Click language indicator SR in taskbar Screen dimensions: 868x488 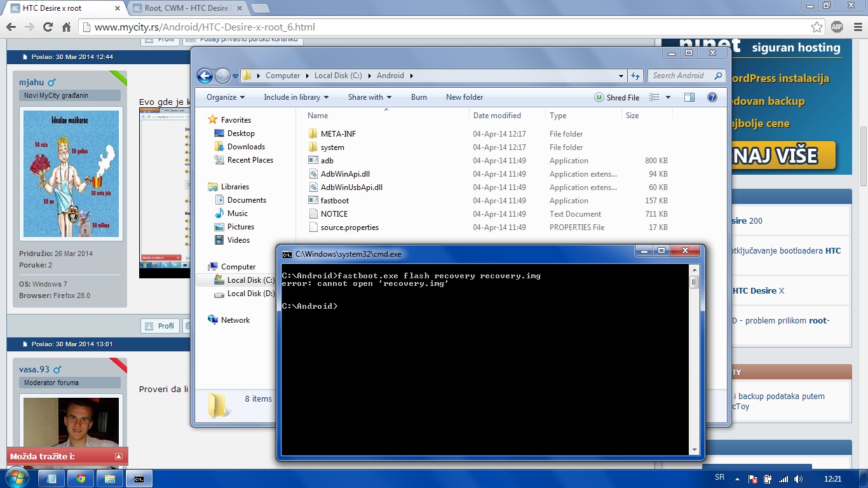tap(720, 477)
